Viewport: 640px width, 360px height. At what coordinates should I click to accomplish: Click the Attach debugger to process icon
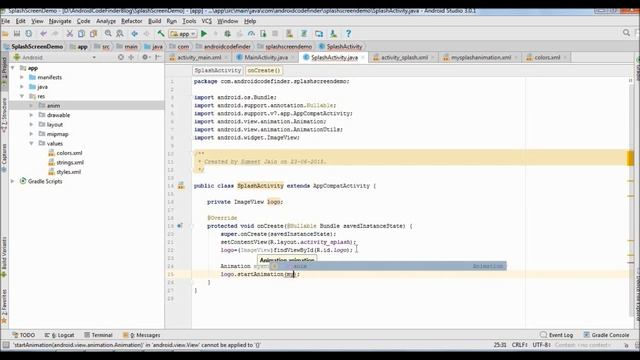point(263,34)
